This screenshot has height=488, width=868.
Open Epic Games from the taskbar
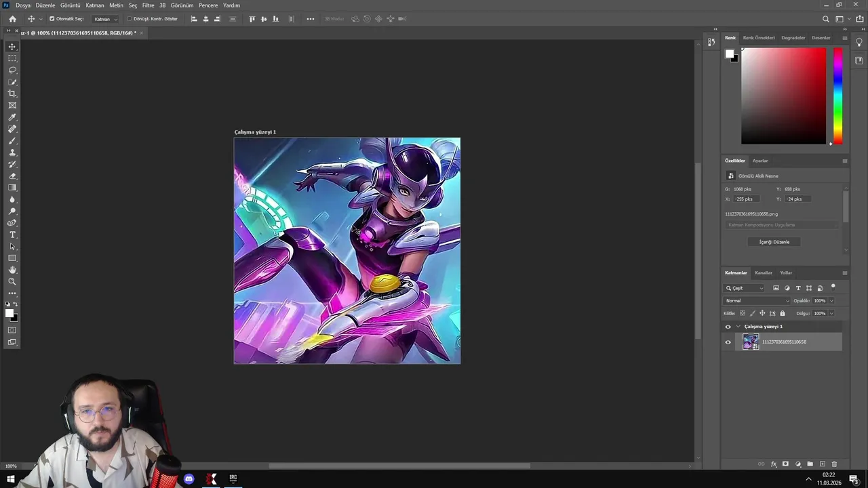click(x=233, y=479)
